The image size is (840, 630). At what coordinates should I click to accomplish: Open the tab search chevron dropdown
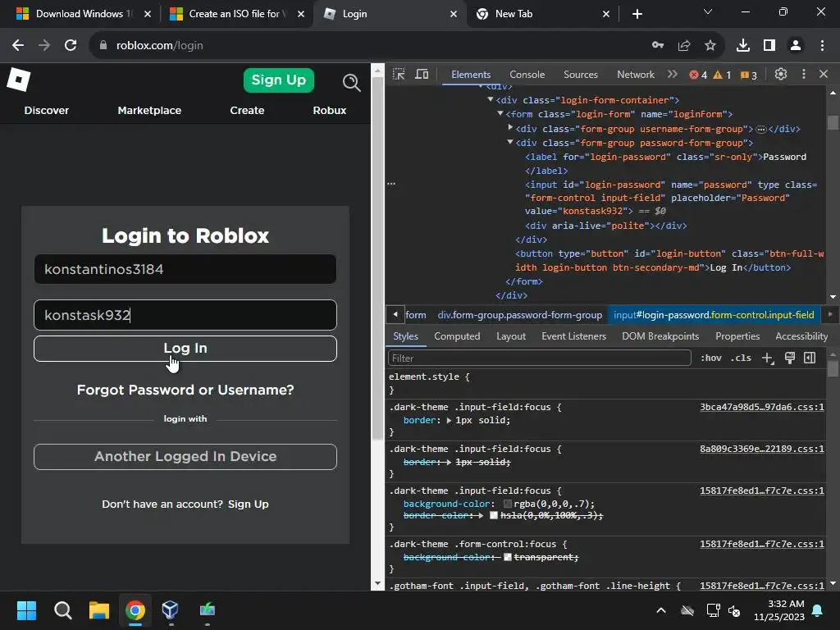coord(708,11)
